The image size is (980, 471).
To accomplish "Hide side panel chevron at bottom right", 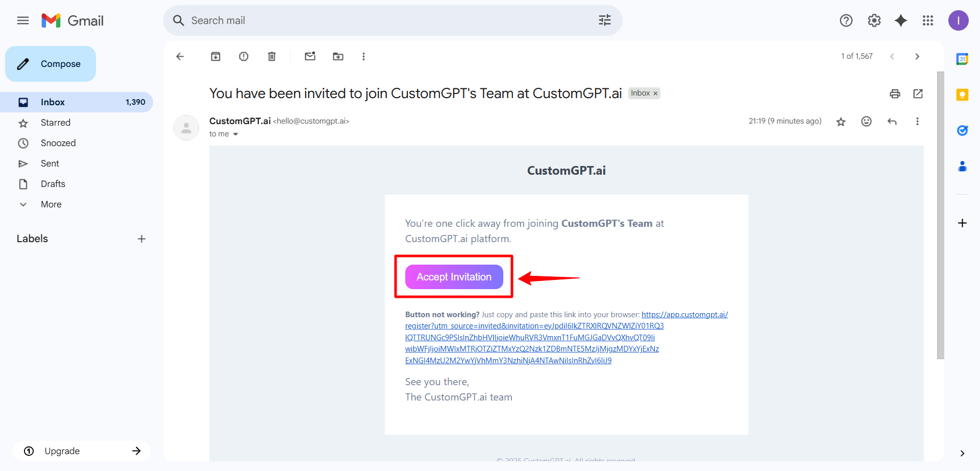I will point(962,453).
